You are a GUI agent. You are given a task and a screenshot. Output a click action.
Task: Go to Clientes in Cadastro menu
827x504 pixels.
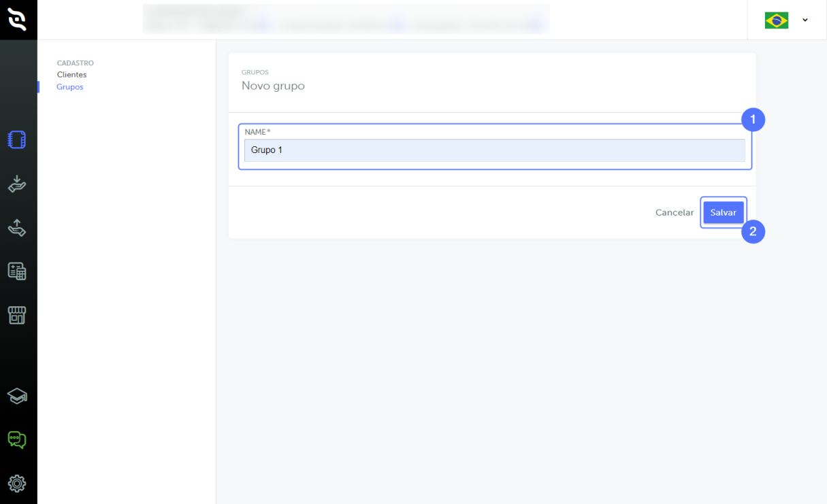pos(71,75)
